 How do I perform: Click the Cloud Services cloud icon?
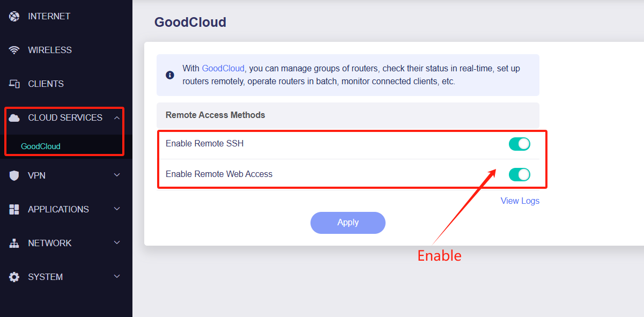pyautogui.click(x=14, y=118)
